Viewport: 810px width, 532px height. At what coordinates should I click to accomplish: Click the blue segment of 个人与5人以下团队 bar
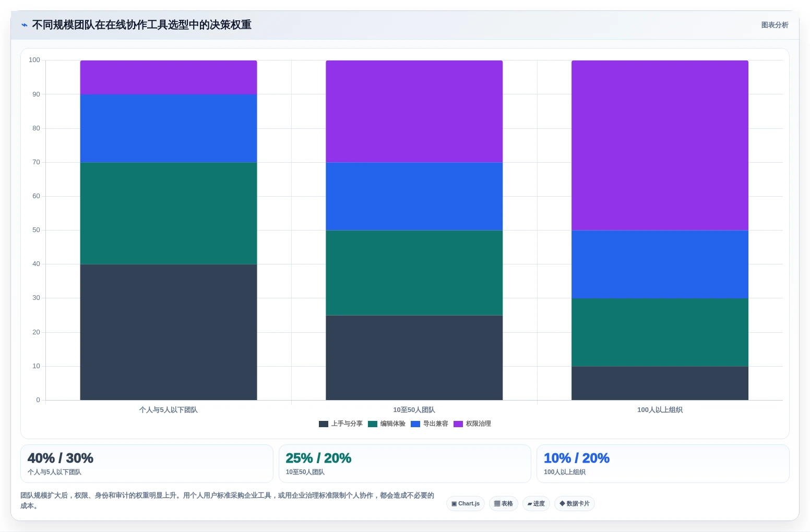[x=169, y=128]
